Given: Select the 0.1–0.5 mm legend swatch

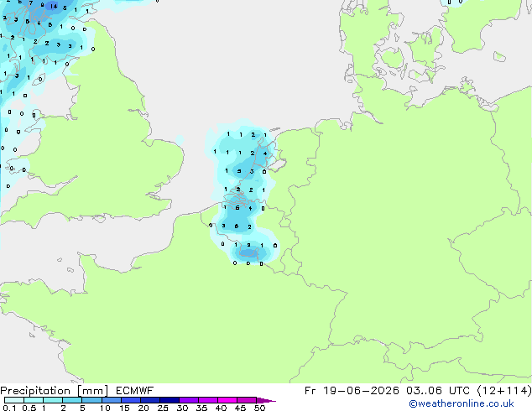Looking at the screenshot, I should coord(14,400).
